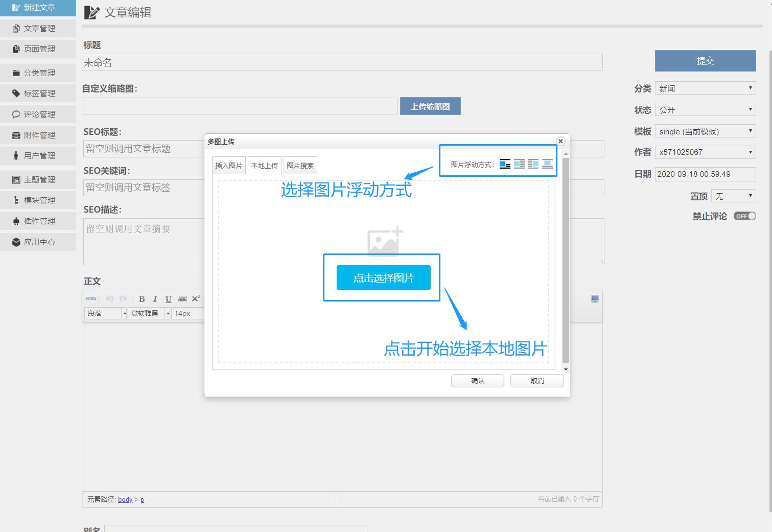This screenshot has height=532, width=772.
Task: Open 插件管理 in the sidebar
Action: [x=38, y=221]
